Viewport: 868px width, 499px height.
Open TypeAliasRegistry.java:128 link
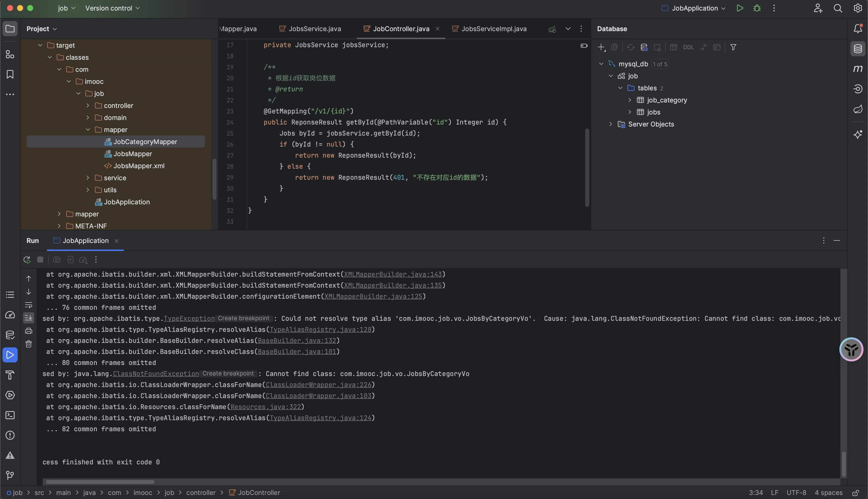click(x=320, y=330)
